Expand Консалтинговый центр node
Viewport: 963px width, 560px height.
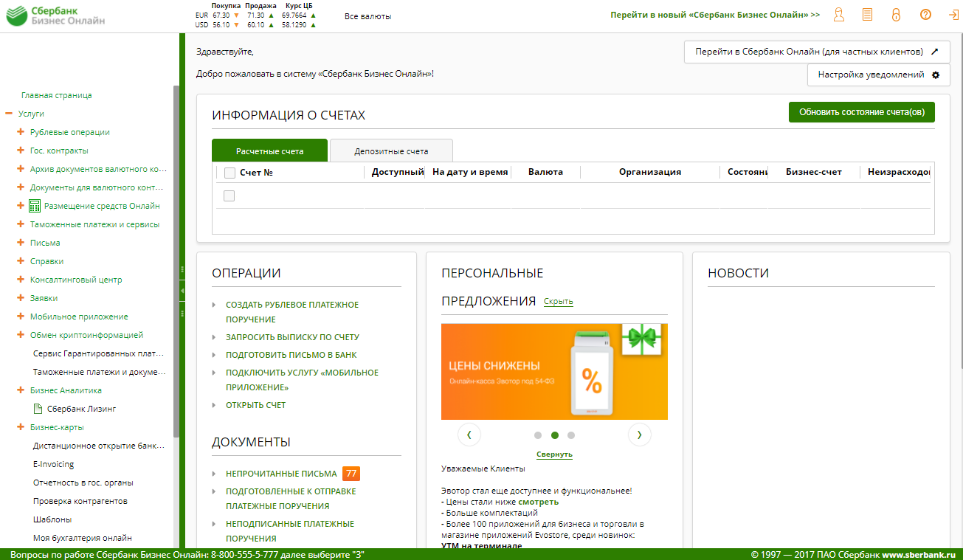click(21, 280)
